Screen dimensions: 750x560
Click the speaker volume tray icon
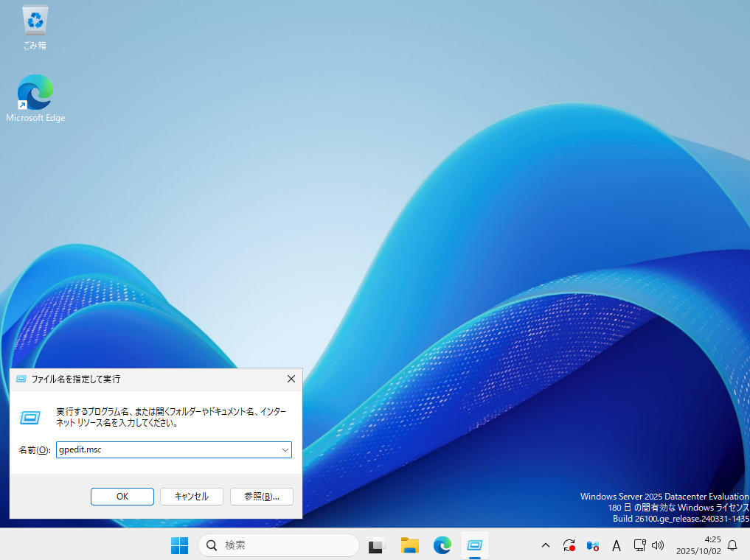[658, 545]
